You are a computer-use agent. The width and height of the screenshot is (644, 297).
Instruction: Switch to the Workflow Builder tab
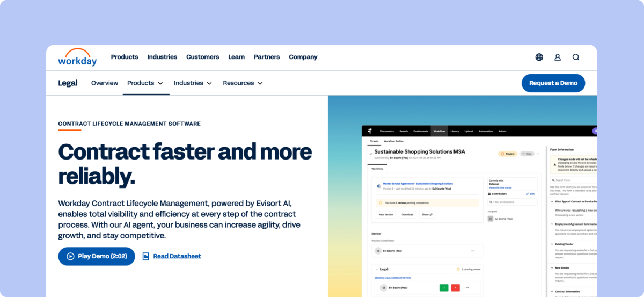coord(394,141)
